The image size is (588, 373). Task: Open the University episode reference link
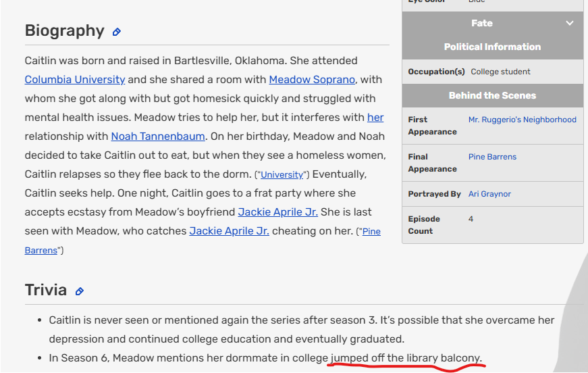282,175
